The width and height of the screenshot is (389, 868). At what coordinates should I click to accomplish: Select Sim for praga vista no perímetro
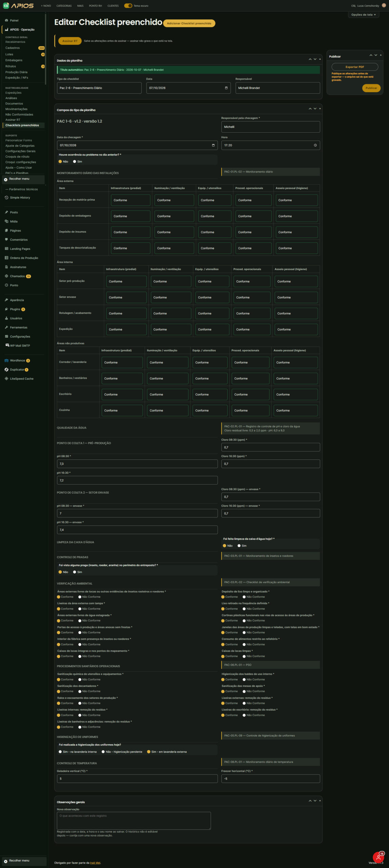(75, 572)
